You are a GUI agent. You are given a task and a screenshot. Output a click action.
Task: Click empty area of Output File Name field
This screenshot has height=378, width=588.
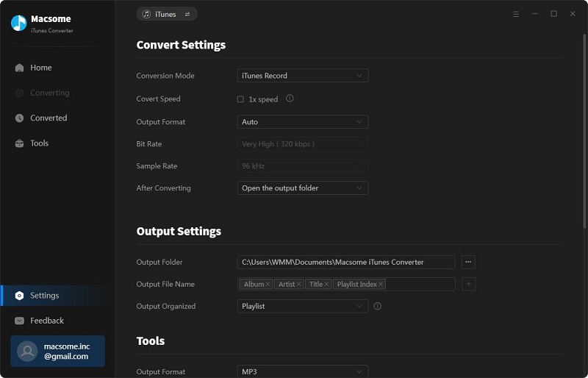tap(420, 284)
